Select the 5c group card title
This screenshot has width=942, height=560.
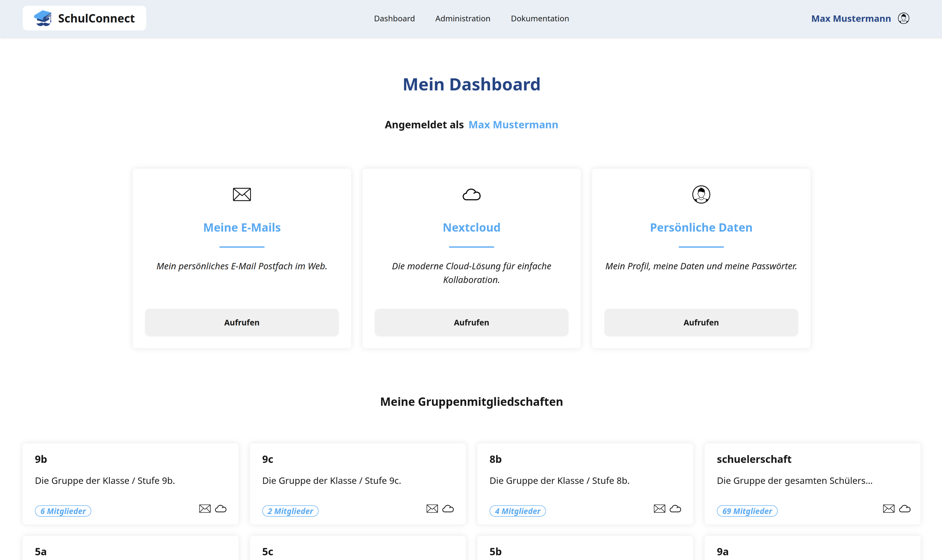coord(268,552)
